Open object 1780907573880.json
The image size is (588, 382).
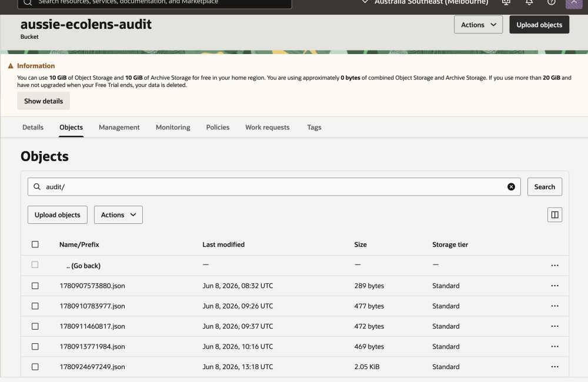point(92,286)
